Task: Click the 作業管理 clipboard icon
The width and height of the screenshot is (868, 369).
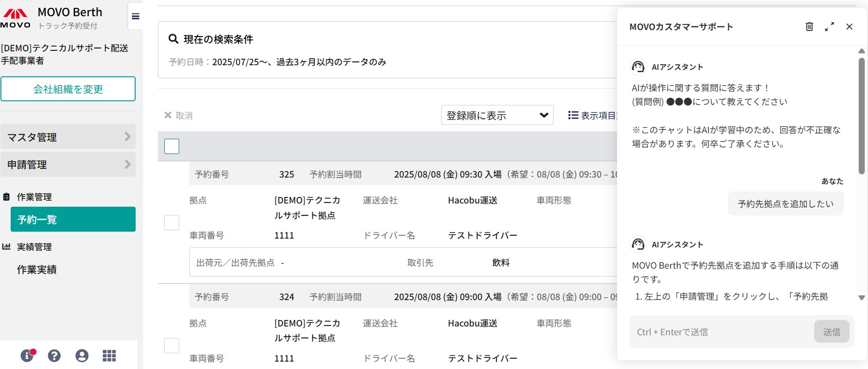Action: pyautogui.click(x=6, y=197)
